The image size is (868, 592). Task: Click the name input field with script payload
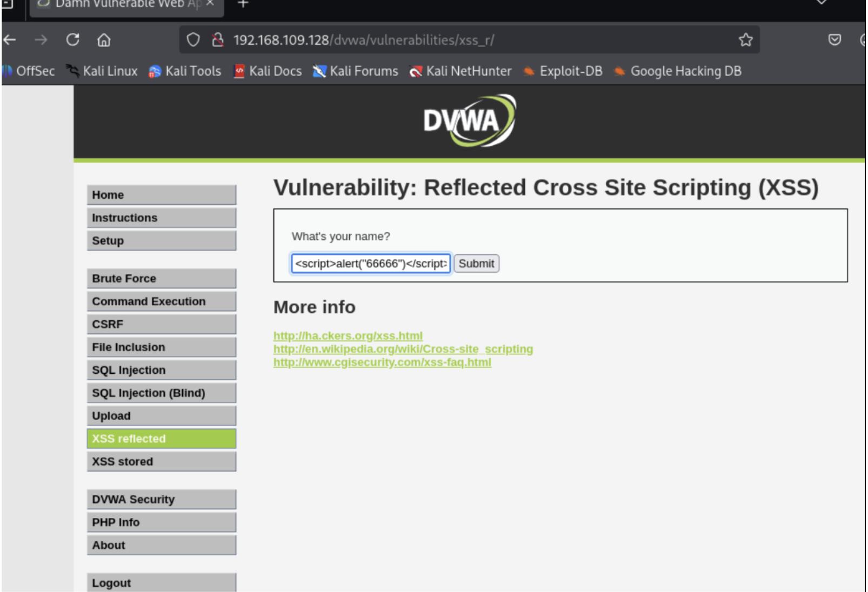tap(371, 264)
